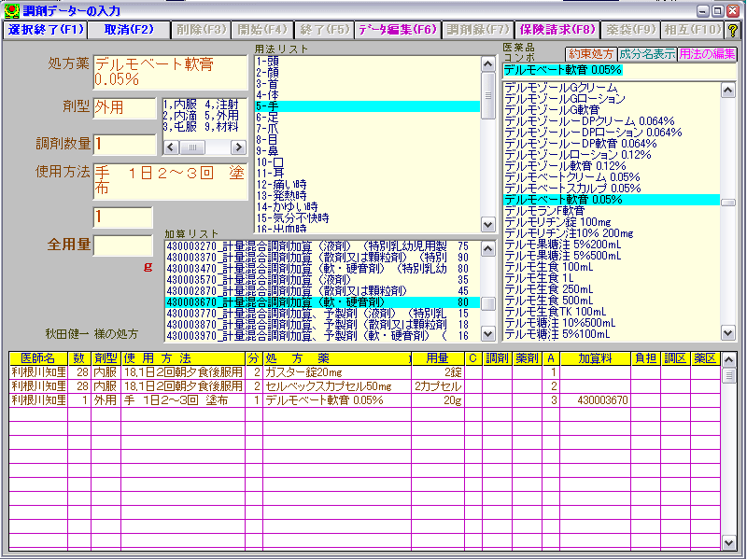Click the 約束処方 button
Viewport: 747px width, 560px height.
tap(591, 54)
